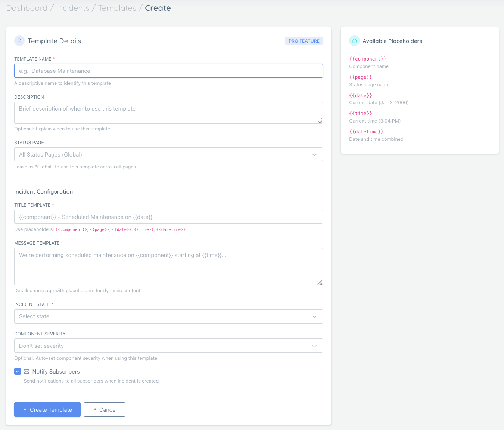
Task: Click the help icon beside Available Placeholders
Action: (x=354, y=41)
